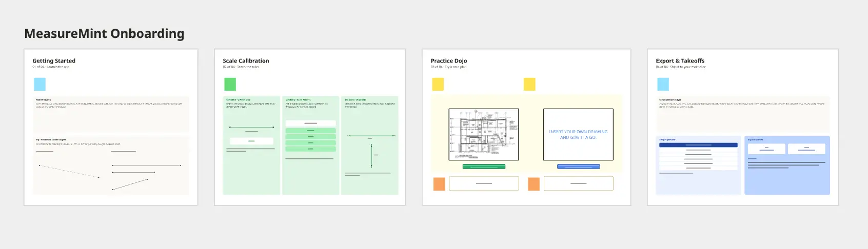The height and width of the screenshot is (249, 868).
Task: Click the top white preset row in Method 2
Action: click(310, 123)
